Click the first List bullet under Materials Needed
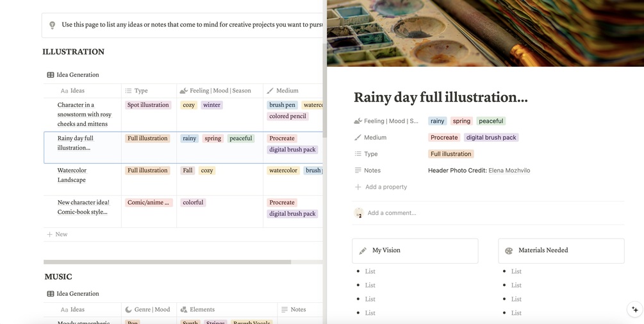Image resolution: width=644 pixels, height=324 pixels. coord(516,271)
